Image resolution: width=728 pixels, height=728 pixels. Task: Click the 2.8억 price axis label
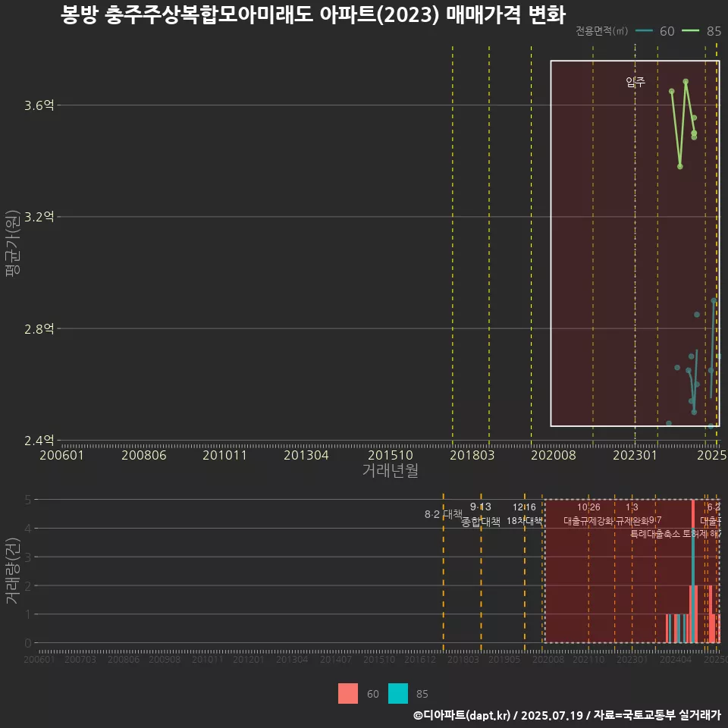pyautogui.click(x=39, y=328)
